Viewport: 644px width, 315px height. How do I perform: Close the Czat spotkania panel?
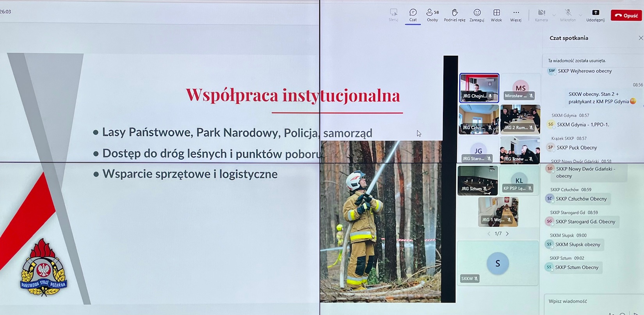tap(640, 38)
